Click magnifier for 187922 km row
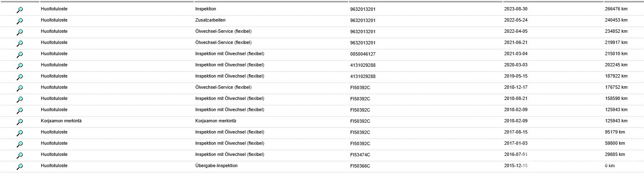The image size is (644, 175). pyautogui.click(x=20, y=77)
